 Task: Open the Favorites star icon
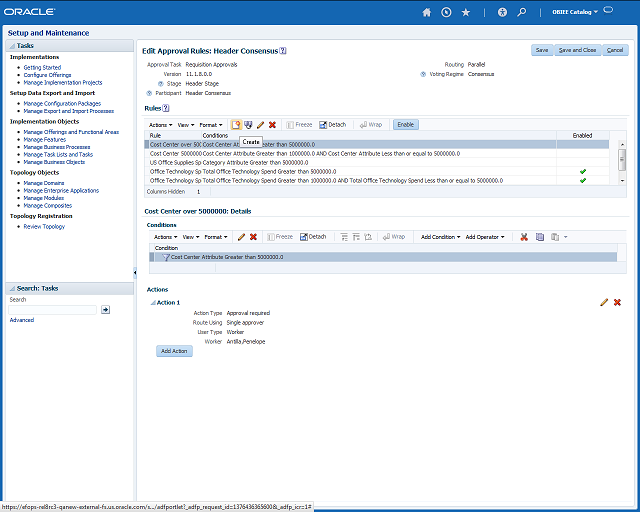[x=466, y=12]
